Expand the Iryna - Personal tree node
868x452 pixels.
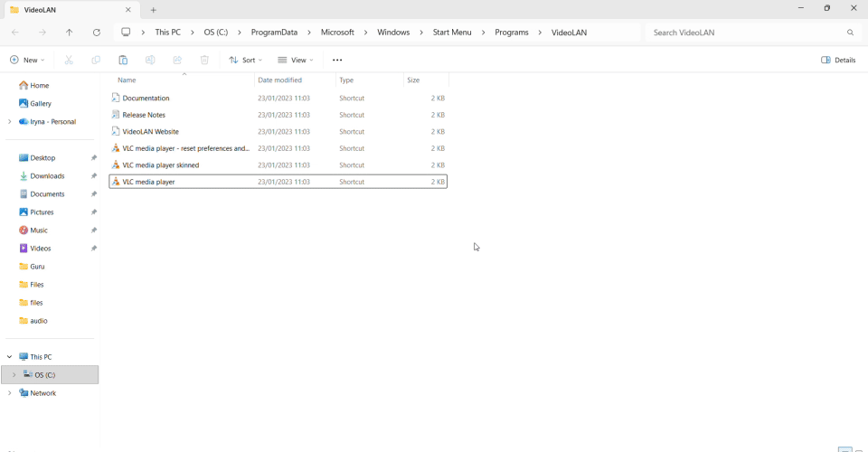pyautogui.click(x=9, y=122)
